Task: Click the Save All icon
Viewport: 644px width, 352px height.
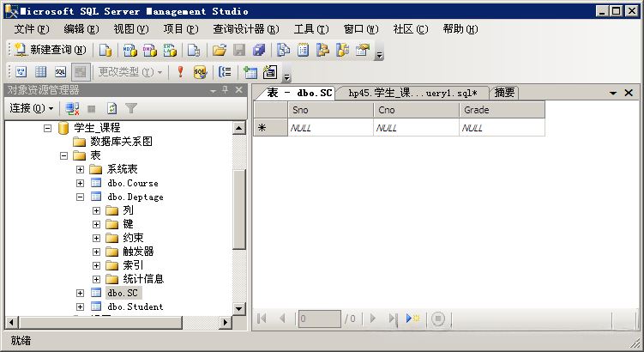Action: pyautogui.click(x=259, y=50)
